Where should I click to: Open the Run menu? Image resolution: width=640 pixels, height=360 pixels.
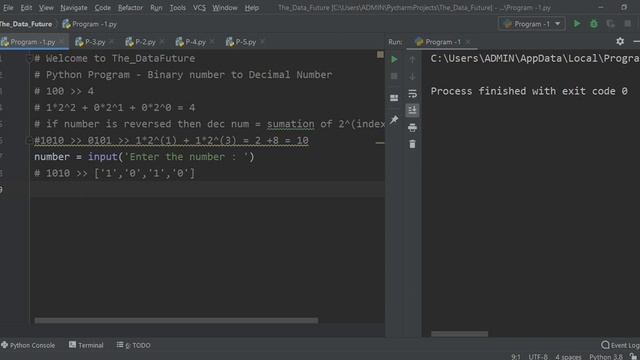pyautogui.click(x=156, y=8)
